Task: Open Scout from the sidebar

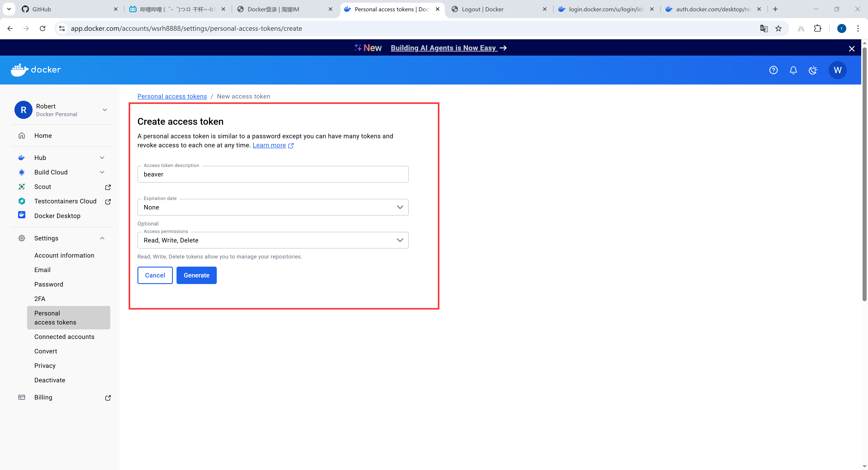Action: (43, 187)
